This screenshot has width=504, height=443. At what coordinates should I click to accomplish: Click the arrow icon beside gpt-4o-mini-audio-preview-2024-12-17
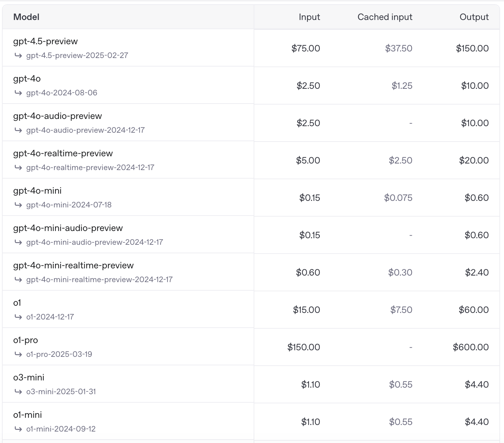click(18, 242)
